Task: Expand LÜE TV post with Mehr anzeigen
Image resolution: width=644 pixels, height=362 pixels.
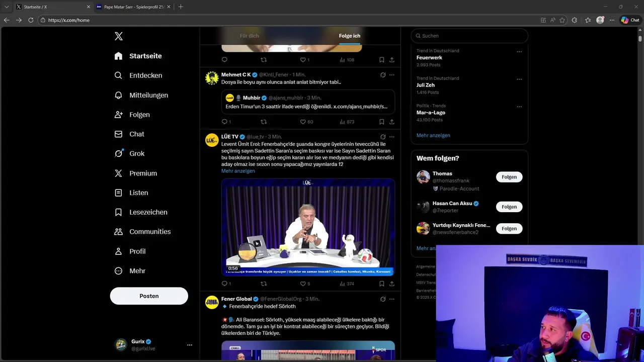Action: 238,171
